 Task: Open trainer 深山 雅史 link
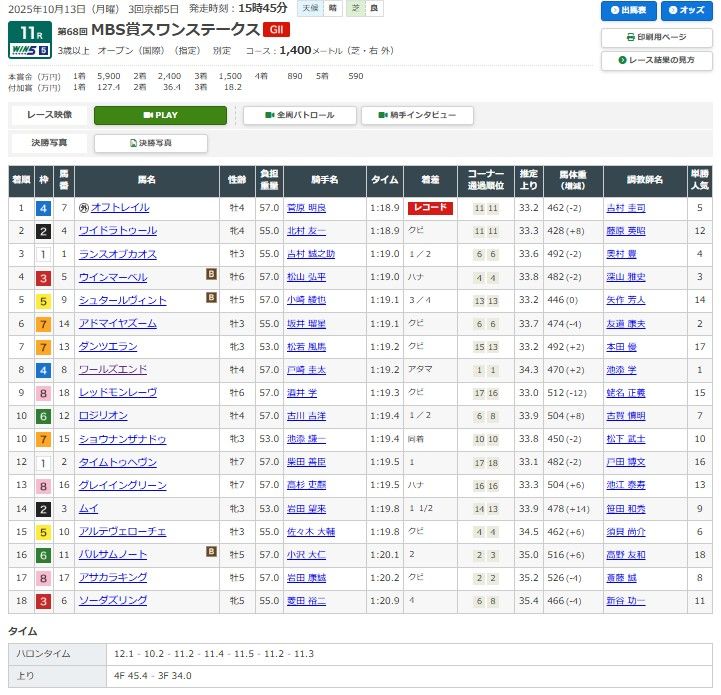tap(626, 277)
